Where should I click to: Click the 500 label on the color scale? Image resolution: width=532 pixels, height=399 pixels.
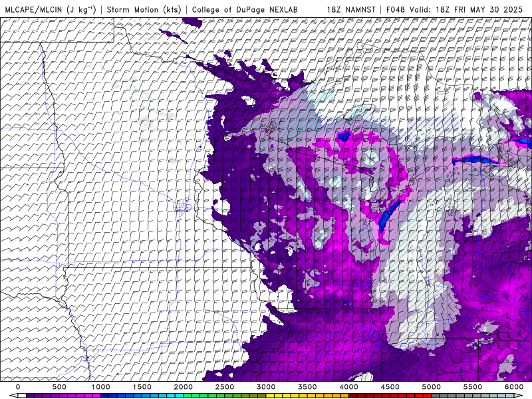pyautogui.click(x=59, y=387)
